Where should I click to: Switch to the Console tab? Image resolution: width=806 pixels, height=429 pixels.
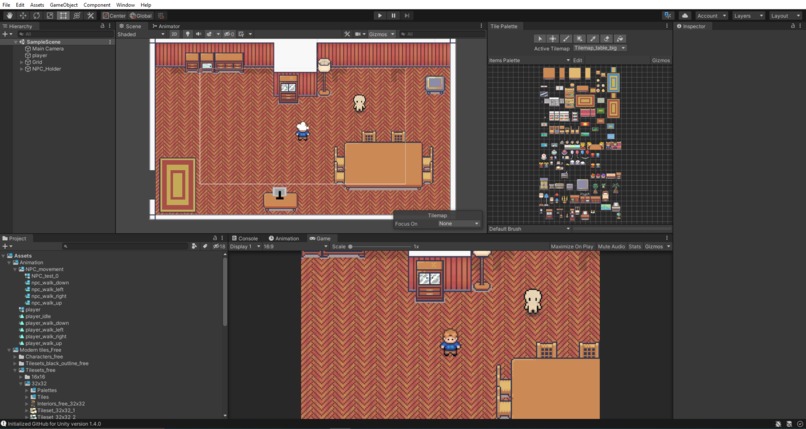(x=245, y=238)
